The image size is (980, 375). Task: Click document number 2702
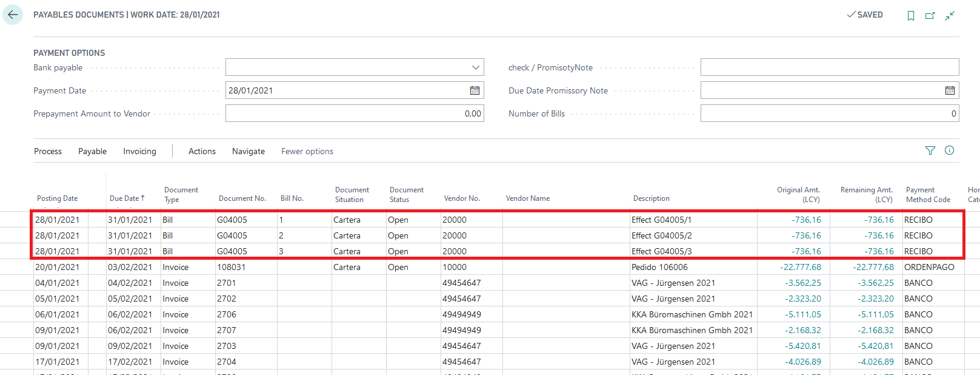pos(227,299)
